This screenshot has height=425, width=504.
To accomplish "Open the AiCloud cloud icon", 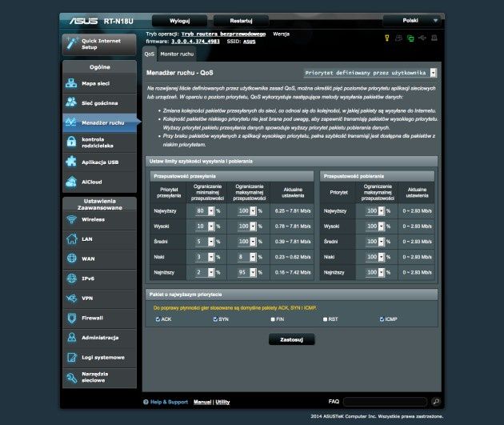I will pyautogui.click(x=71, y=182).
